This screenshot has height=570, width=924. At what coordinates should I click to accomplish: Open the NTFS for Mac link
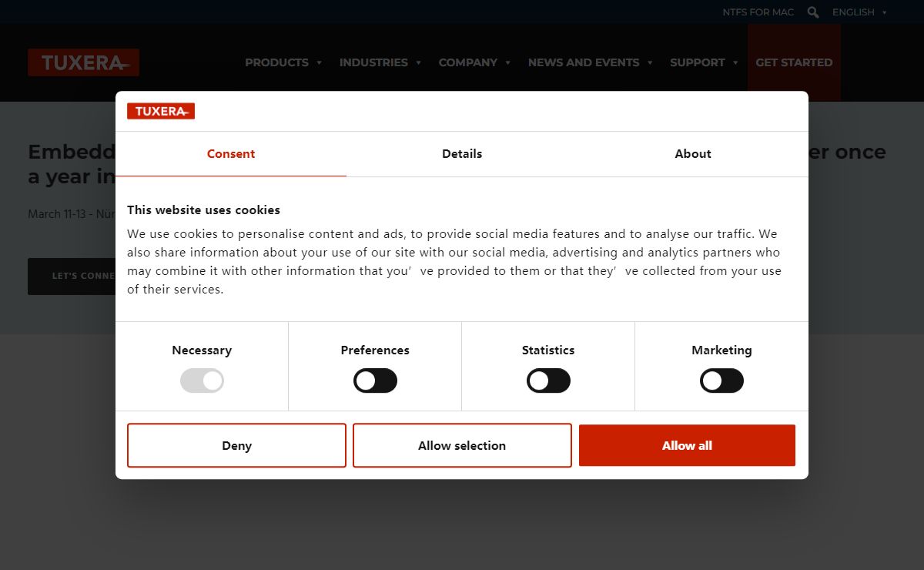tap(758, 12)
